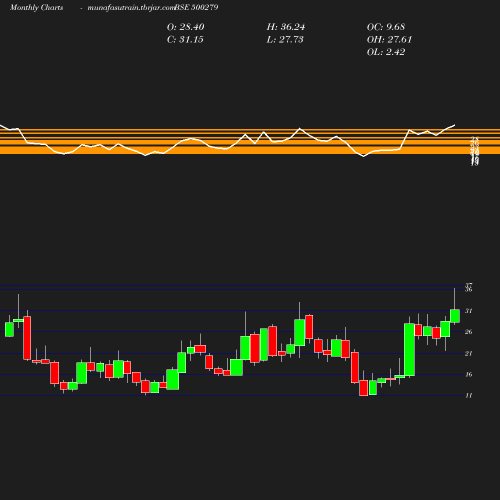Click the price axis label "21"

tap(469, 353)
